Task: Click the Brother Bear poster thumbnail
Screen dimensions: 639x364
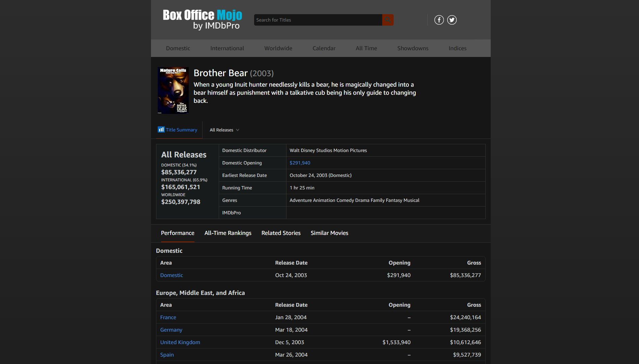Action: (x=173, y=90)
